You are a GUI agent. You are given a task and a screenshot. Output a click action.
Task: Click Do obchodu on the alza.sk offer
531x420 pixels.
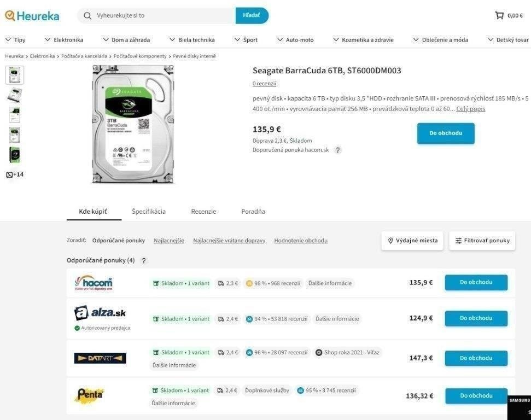coord(475,318)
